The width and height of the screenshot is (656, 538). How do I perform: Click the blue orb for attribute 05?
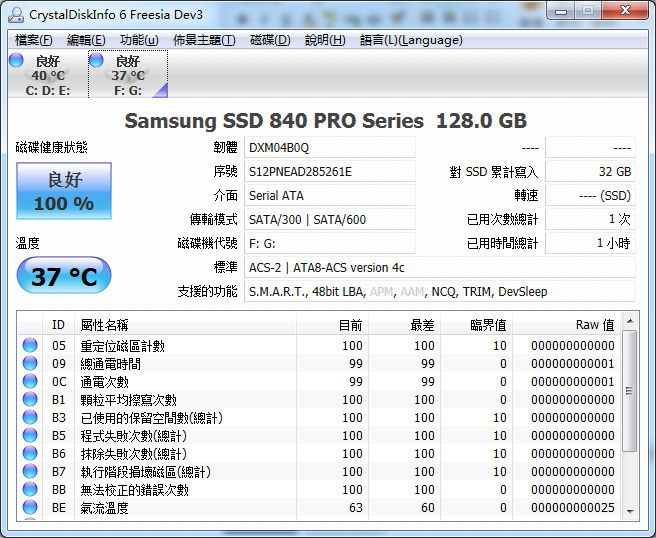(30, 345)
